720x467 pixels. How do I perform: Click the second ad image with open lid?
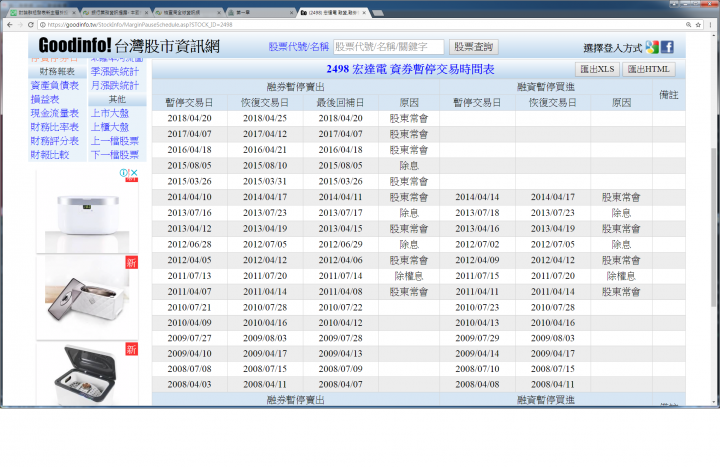(x=87, y=297)
